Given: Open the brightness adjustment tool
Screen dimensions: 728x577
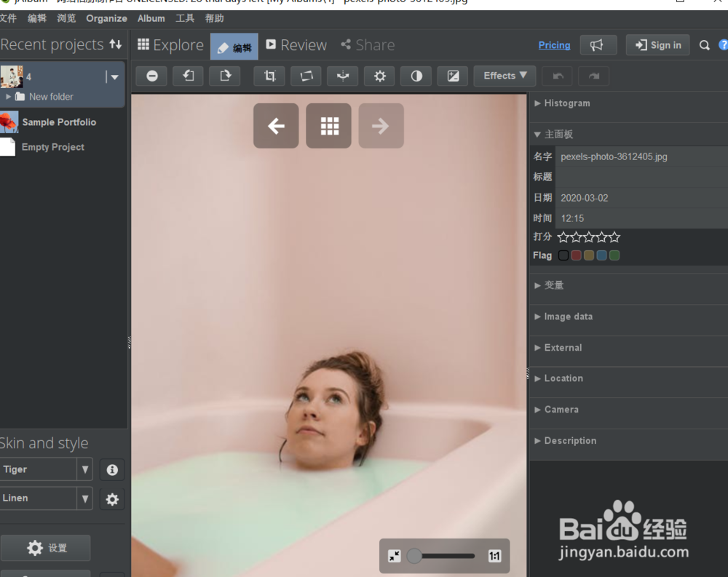Looking at the screenshot, I should point(379,76).
